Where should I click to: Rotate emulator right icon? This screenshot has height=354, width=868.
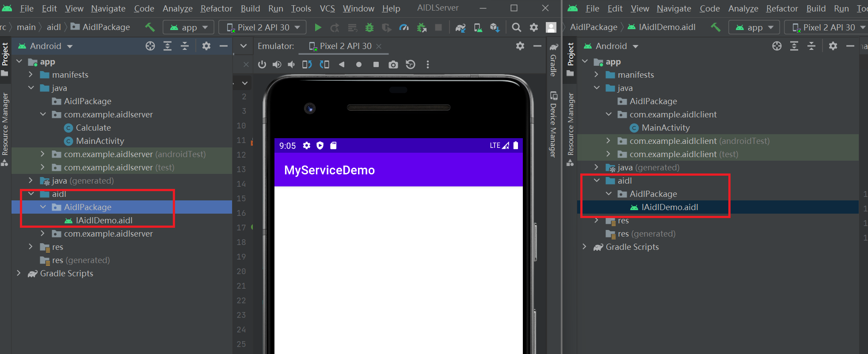point(324,64)
